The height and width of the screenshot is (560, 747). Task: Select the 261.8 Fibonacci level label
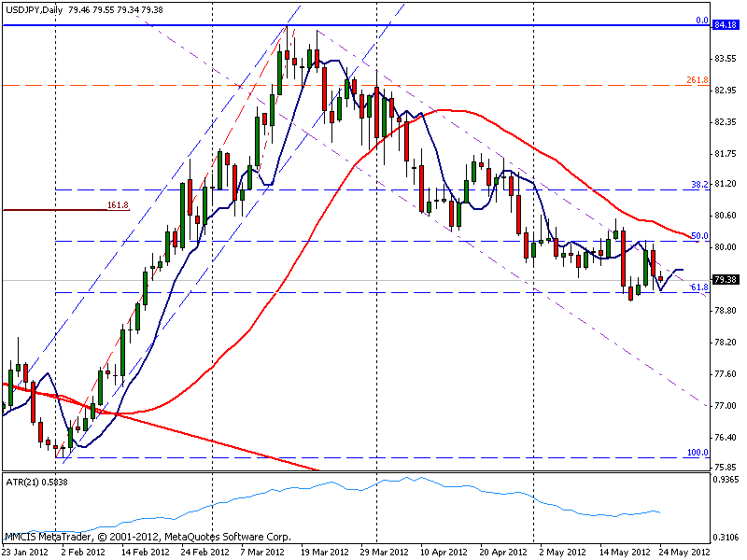coord(697,80)
